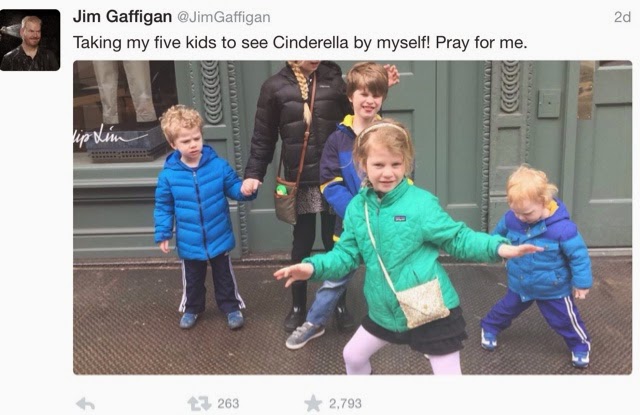Open Jim Gaffigan's profile avatar
The height and width of the screenshot is (415, 640).
pos(30,40)
